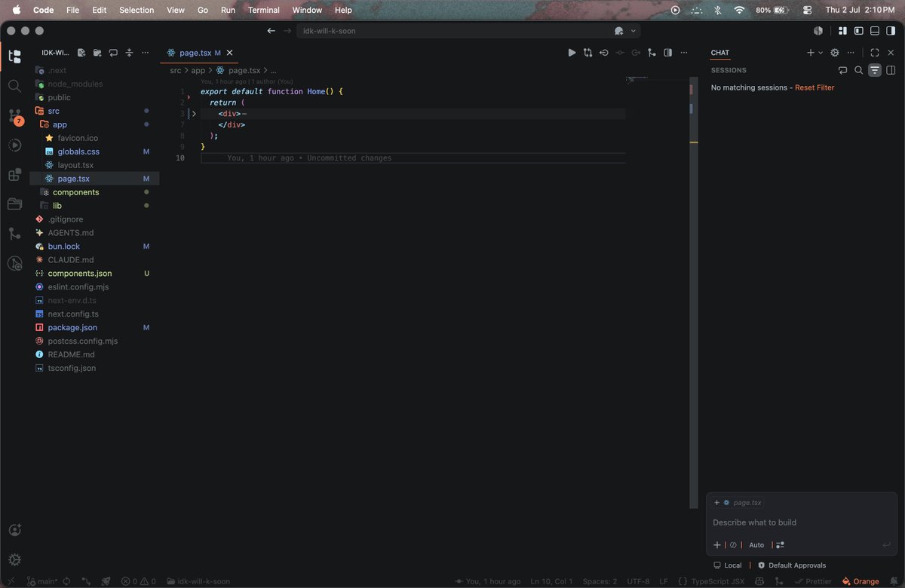905x588 pixels.
Task: Open the Go menu
Action: [x=203, y=10]
